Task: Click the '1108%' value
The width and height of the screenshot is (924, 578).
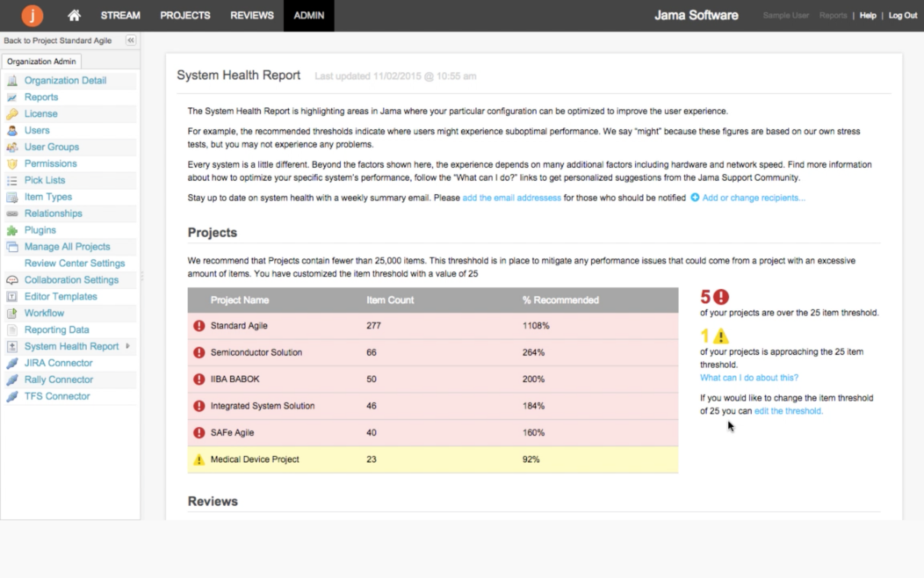Action: [x=536, y=326]
